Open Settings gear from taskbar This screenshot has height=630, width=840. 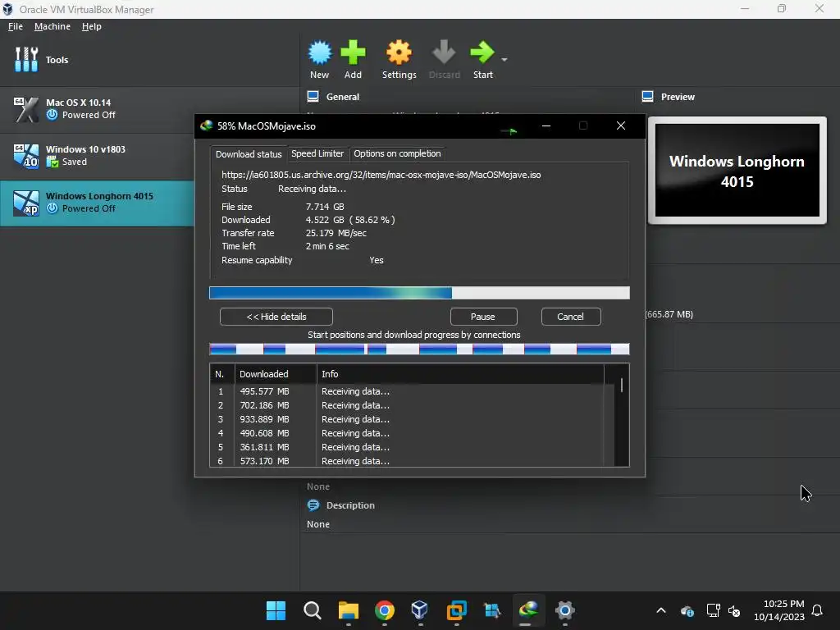(x=564, y=610)
